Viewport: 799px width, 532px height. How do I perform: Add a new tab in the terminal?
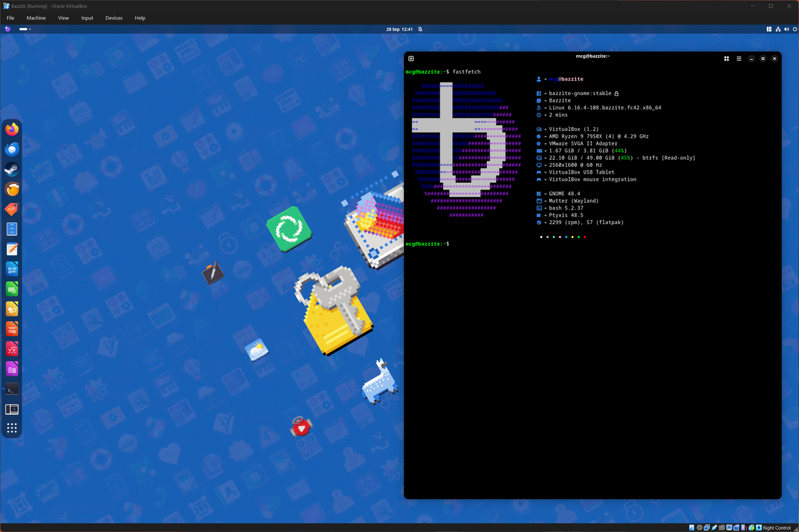pos(411,59)
